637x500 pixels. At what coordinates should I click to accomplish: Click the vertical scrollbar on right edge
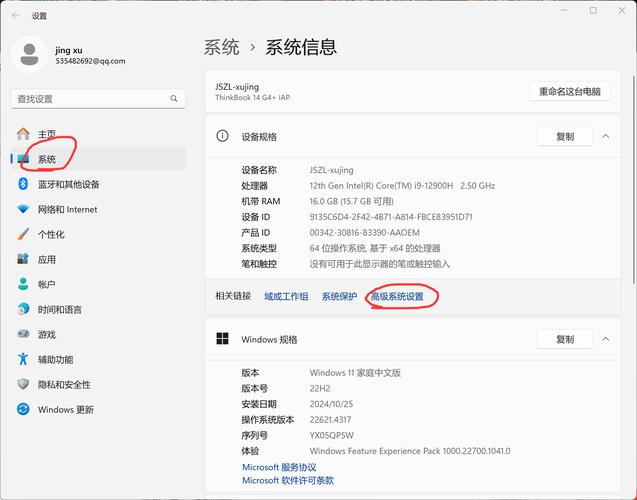tap(634, 179)
